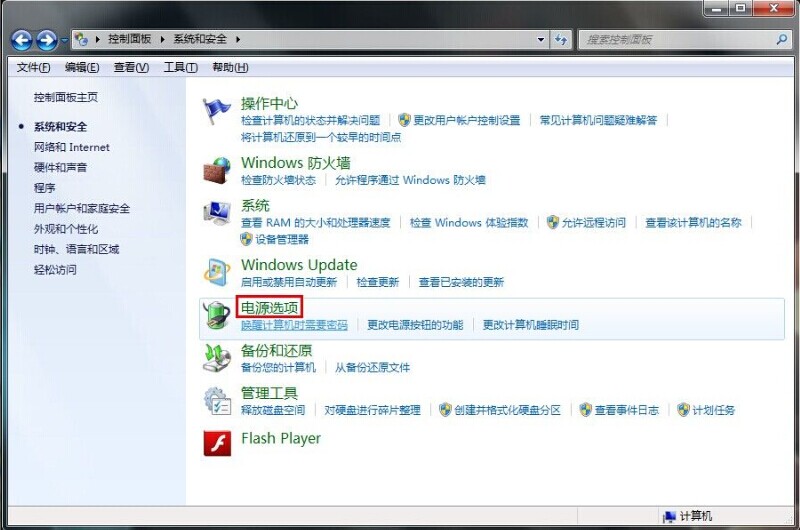Click the refresh button beside address bar
Viewport: 800px width, 530px height.
[561, 40]
